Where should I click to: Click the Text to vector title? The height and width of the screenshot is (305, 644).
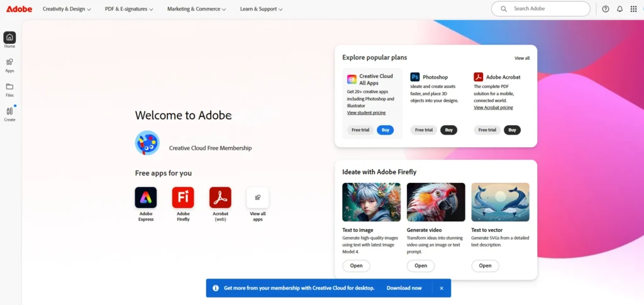click(487, 230)
